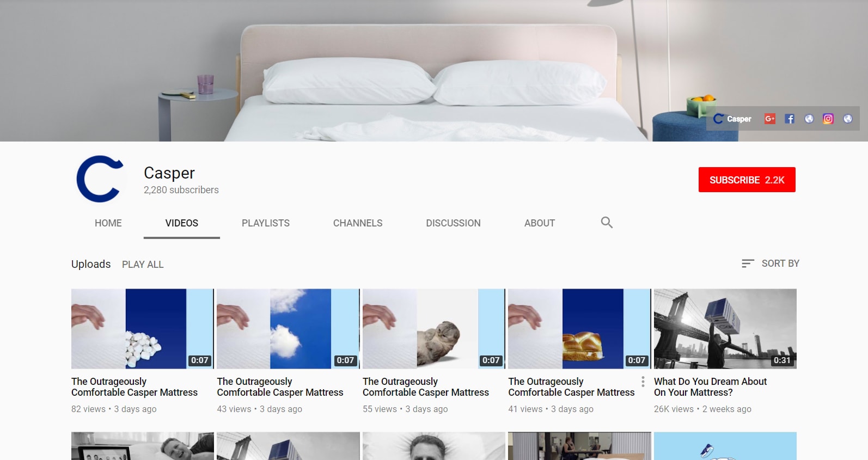
Task: Open the Uploads section heading
Action: coord(91,264)
